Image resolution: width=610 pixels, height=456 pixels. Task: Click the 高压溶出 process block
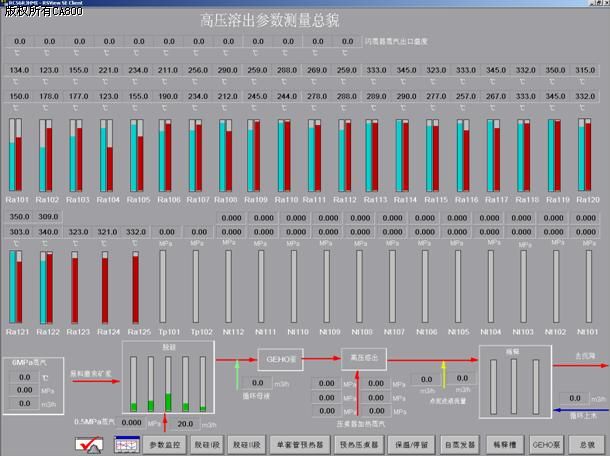click(x=362, y=356)
